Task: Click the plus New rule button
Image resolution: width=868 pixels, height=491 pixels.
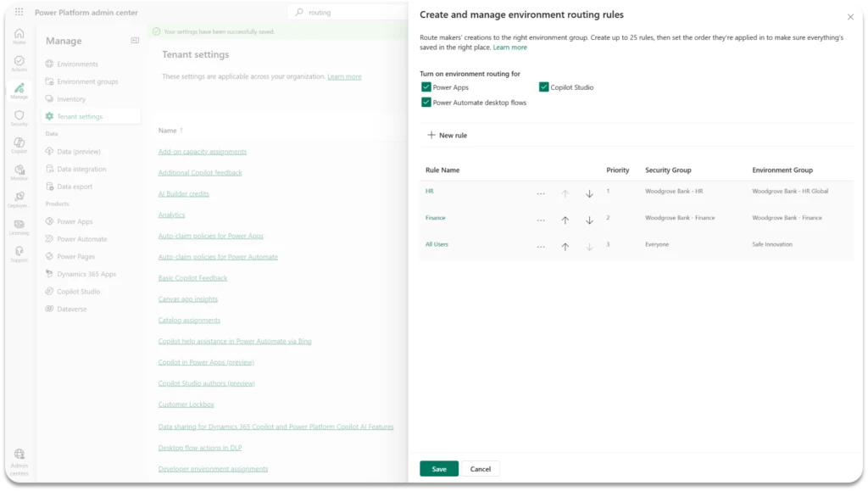Action: [x=447, y=136]
